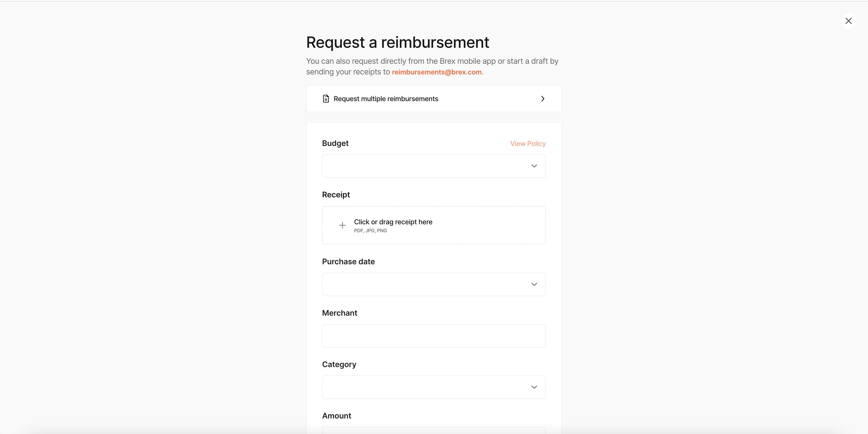Select Request multiple reimbursements
The width and height of the screenshot is (868, 434).
[x=386, y=98]
